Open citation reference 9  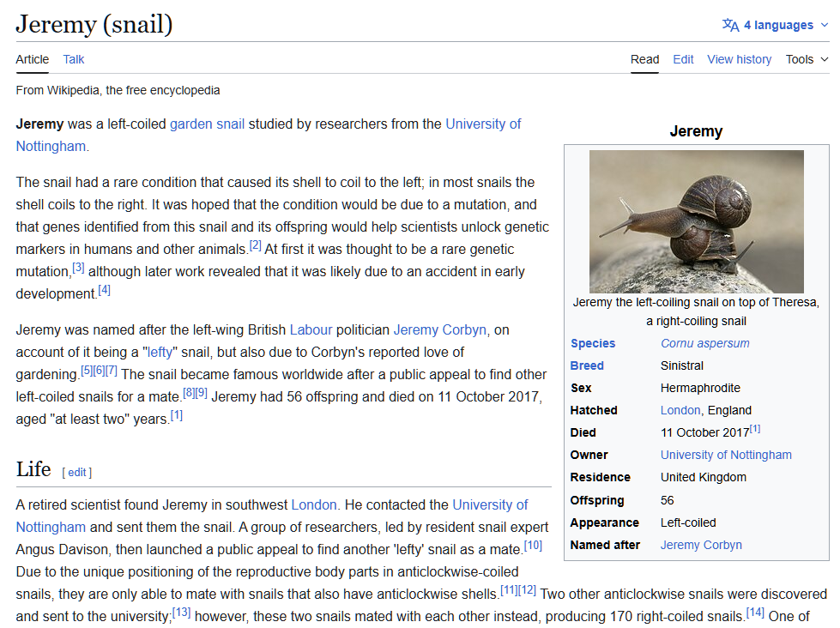(x=202, y=393)
